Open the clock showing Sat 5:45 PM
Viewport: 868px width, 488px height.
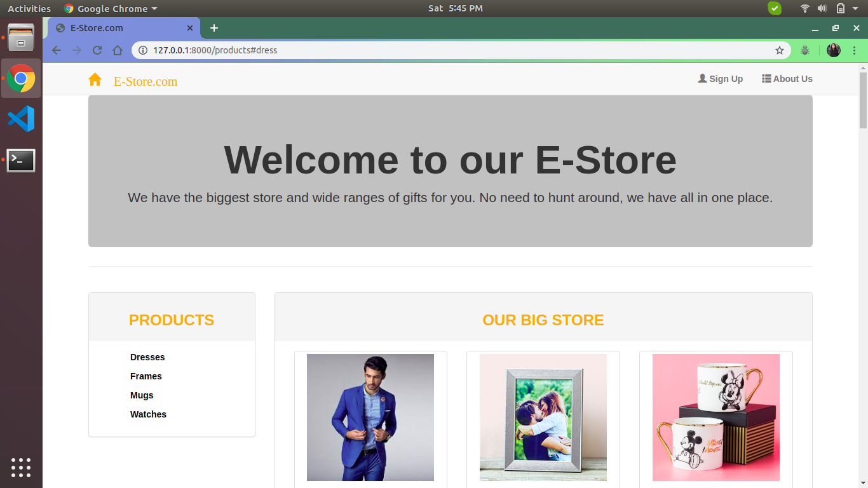point(456,8)
